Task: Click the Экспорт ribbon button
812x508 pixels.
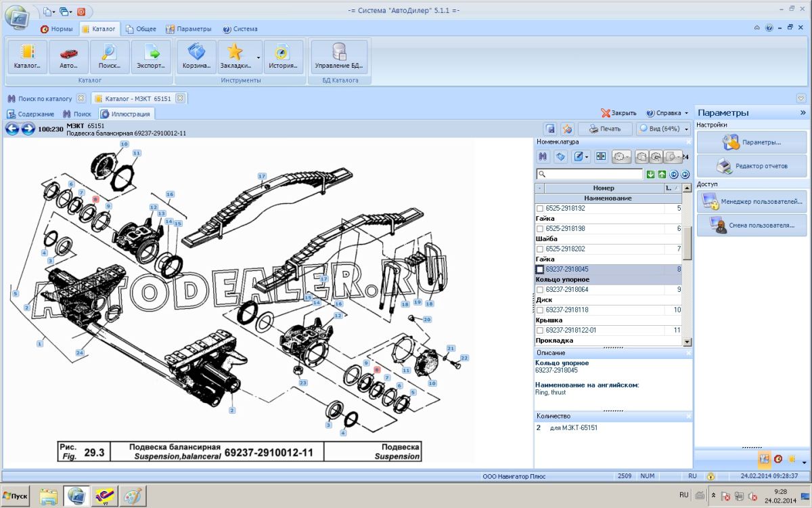Action: (151, 57)
